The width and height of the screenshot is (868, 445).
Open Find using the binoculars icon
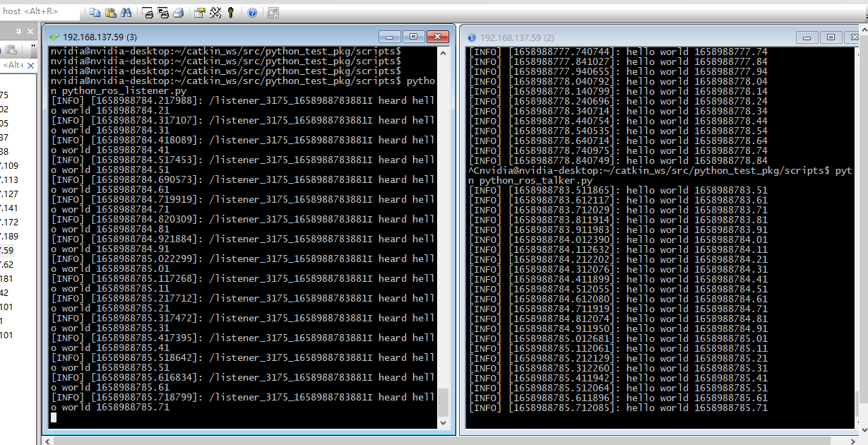tap(126, 12)
